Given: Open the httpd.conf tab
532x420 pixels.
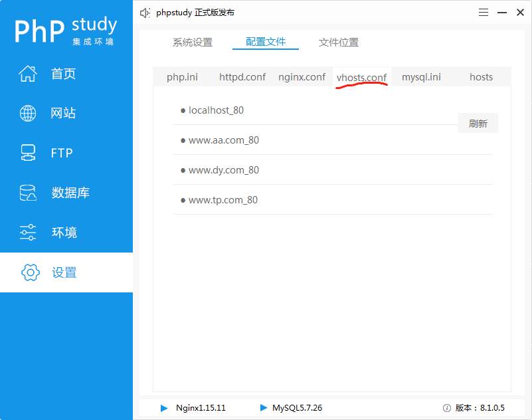Looking at the screenshot, I should [242, 77].
